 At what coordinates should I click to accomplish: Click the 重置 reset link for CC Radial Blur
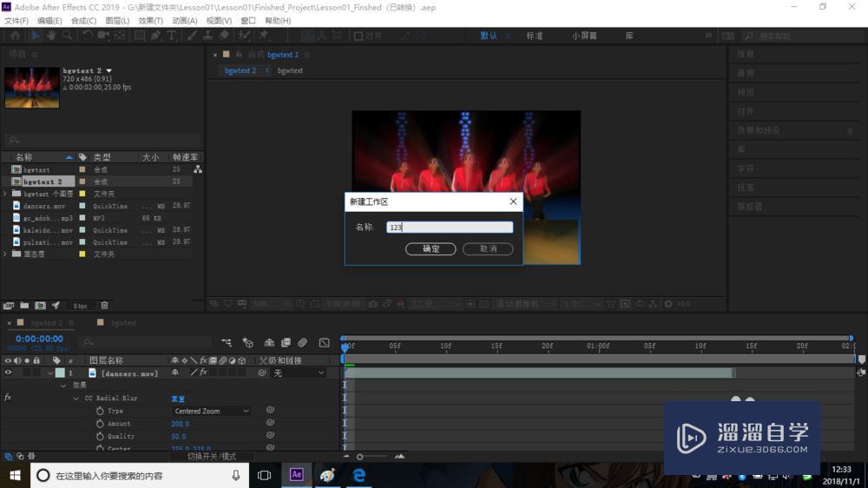click(178, 399)
